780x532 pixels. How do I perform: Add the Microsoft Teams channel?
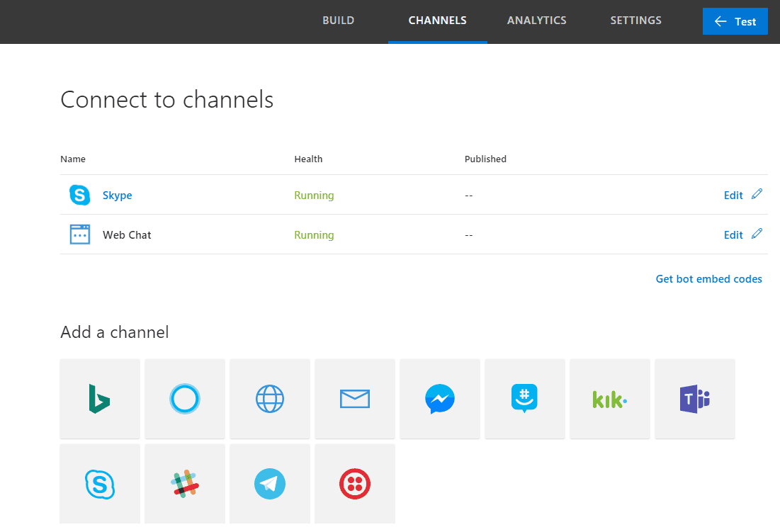pyautogui.click(x=695, y=399)
